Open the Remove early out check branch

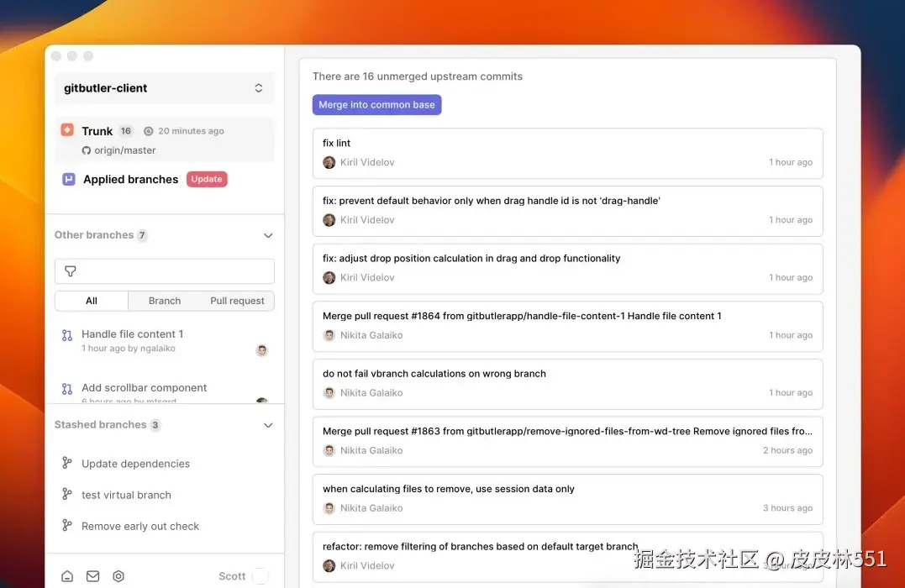click(140, 526)
